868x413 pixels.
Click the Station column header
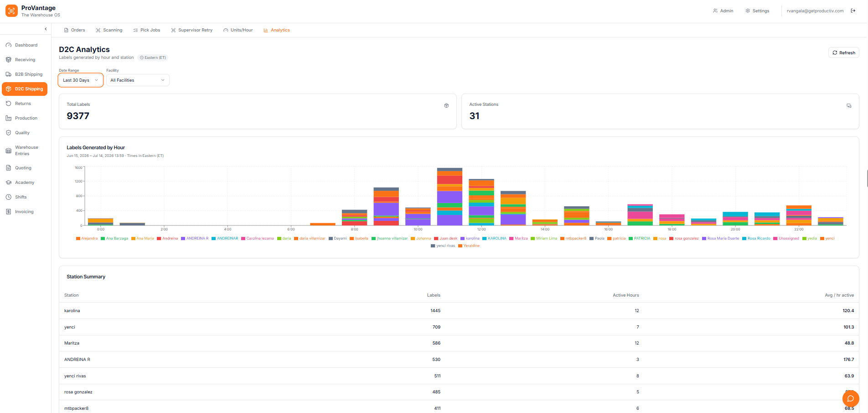pos(72,295)
